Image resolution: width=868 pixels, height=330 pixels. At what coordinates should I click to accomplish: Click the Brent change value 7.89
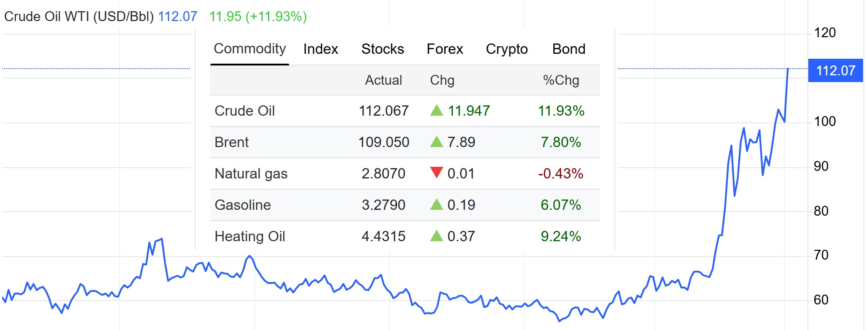461,142
